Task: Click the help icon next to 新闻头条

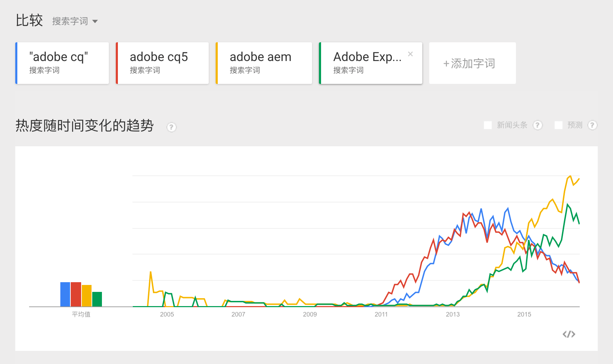Action: tap(537, 125)
